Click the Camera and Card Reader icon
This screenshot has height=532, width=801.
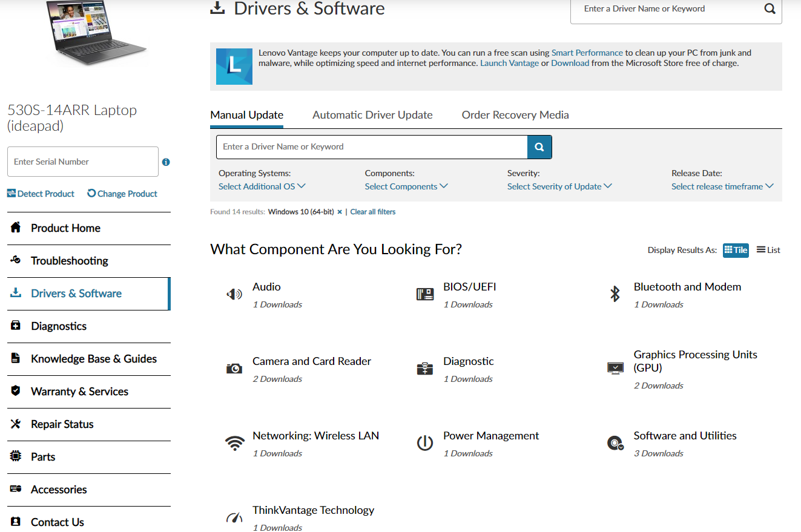(x=234, y=369)
